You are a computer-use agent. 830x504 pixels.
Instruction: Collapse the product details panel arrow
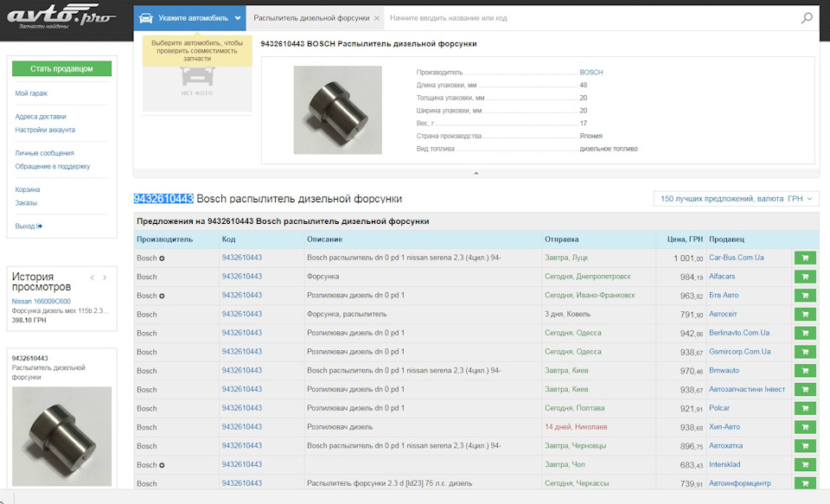click(476, 173)
